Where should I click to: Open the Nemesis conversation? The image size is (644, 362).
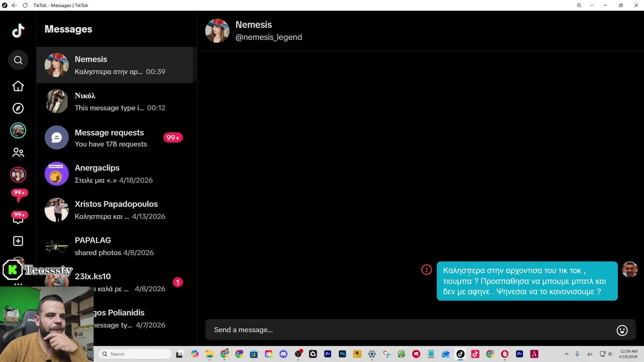click(x=115, y=65)
